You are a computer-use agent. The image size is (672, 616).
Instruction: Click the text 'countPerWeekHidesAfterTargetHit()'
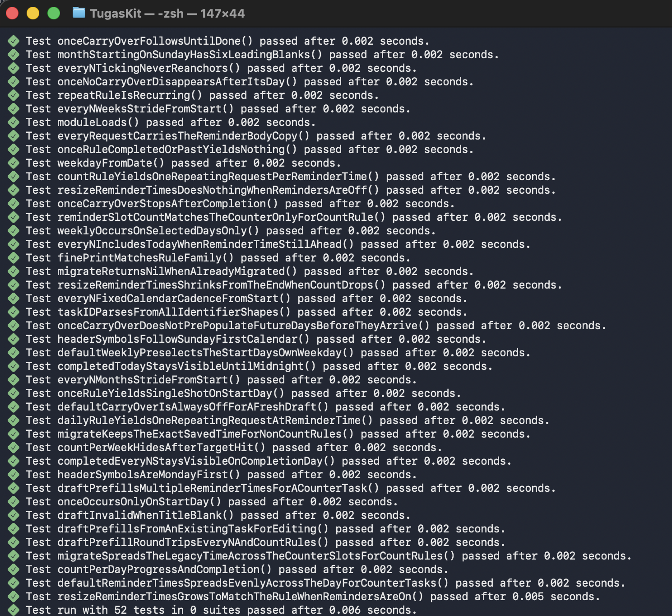tap(162, 448)
